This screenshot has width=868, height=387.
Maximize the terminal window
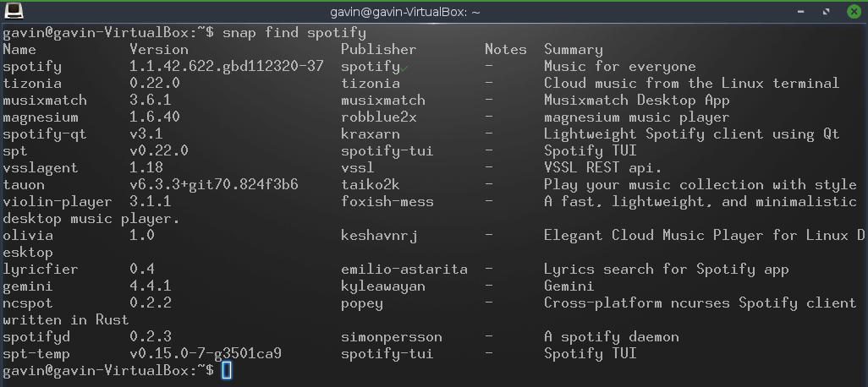(827, 12)
